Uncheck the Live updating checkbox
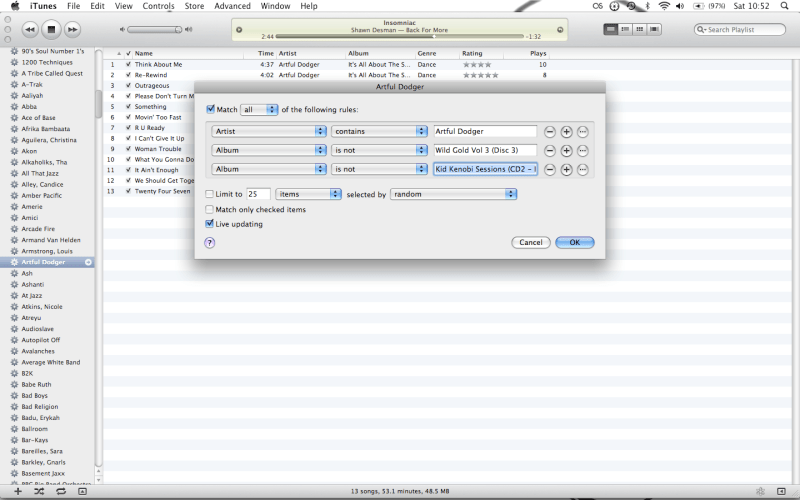This screenshot has width=800, height=500. 210,224
